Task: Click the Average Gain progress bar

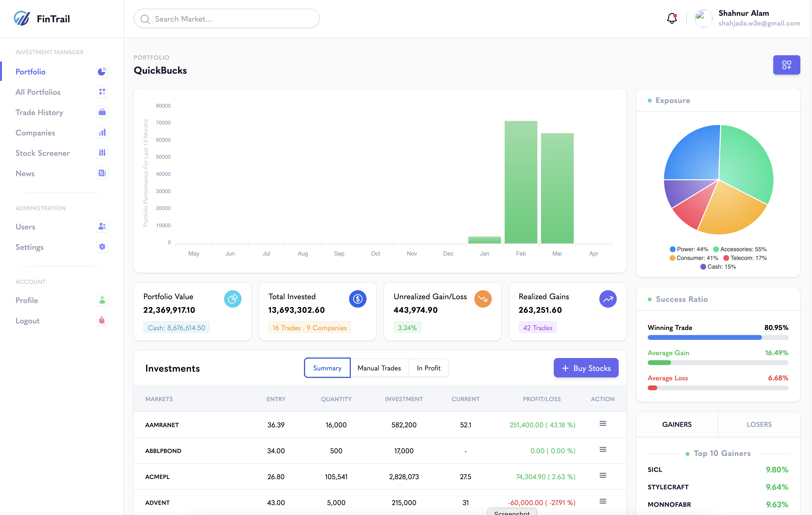Action: (718, 363)
